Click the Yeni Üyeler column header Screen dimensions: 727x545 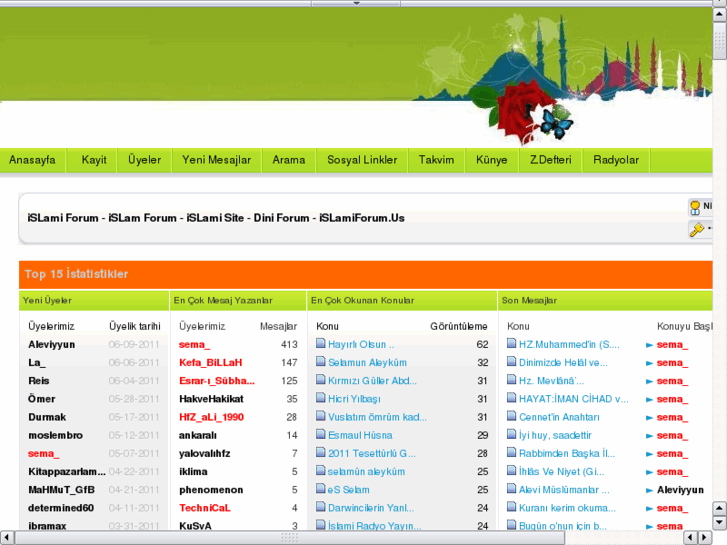coord(47,301)
